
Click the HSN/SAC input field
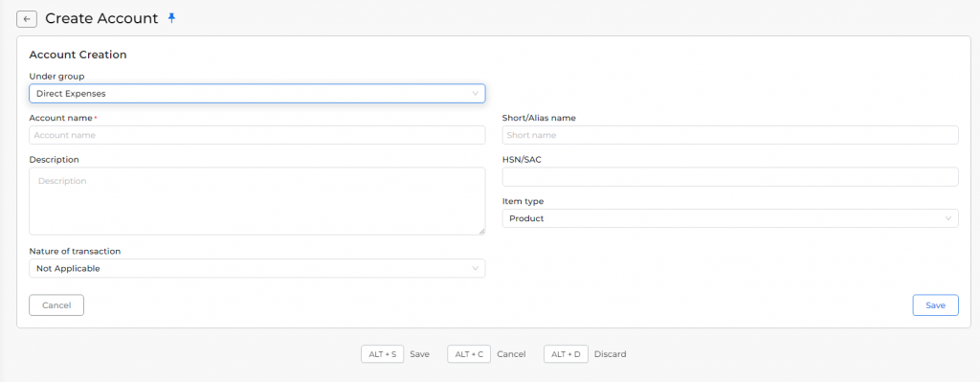[x=730, y=177]
